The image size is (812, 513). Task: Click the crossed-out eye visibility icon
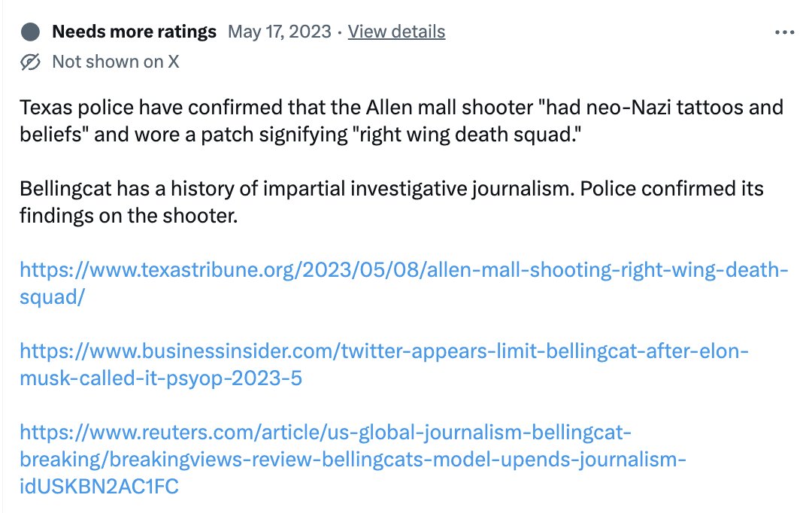(x=30, y=62)
